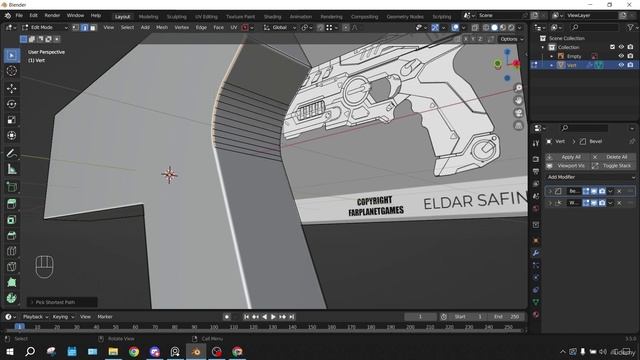Activate the Extrude Region tool

point(12,204)
